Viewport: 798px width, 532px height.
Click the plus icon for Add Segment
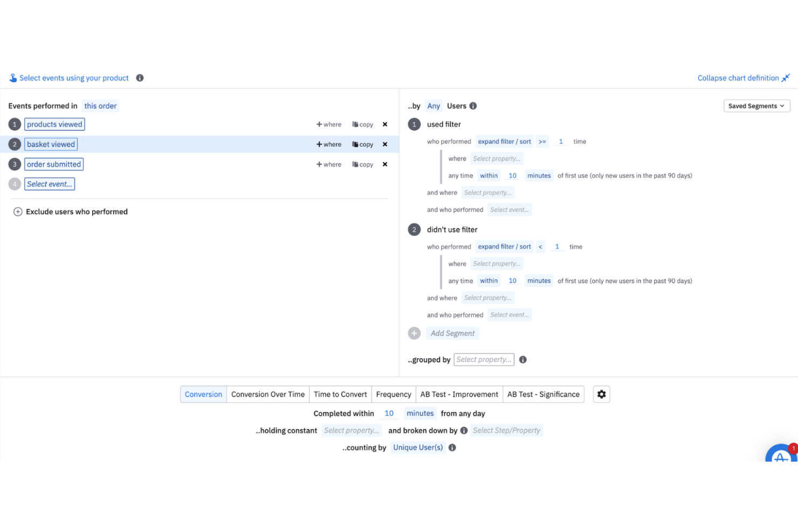click(x=414, y=333)
